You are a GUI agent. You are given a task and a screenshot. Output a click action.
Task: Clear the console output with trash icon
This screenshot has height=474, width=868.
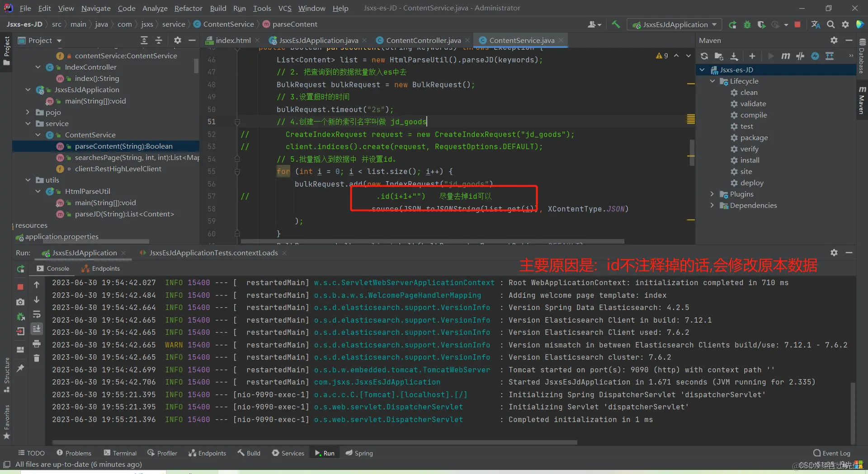coord(37,358)
